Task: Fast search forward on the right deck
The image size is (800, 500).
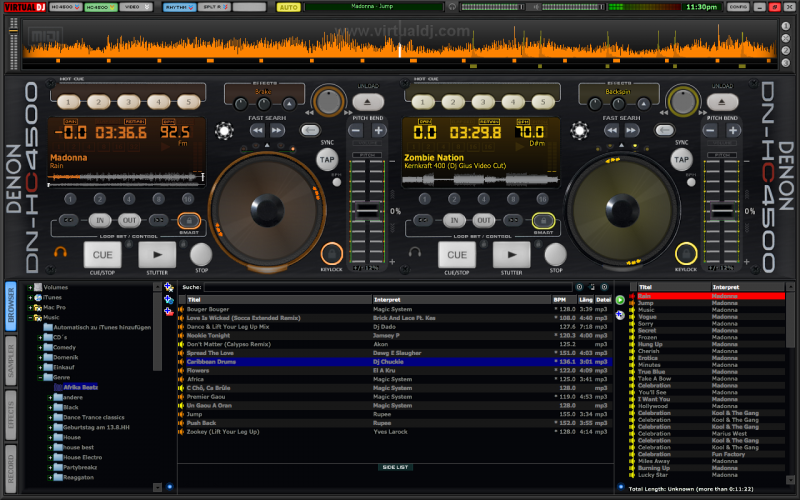Action: (631, 130)
